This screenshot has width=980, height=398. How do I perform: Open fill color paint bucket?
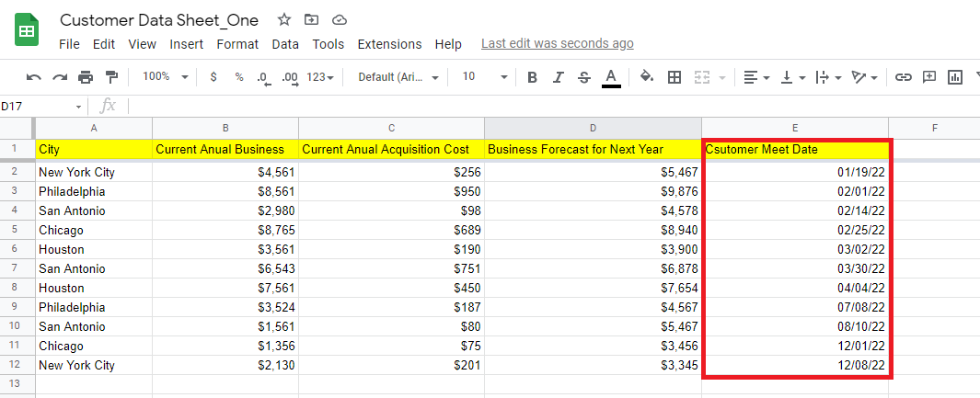[646, 77]
